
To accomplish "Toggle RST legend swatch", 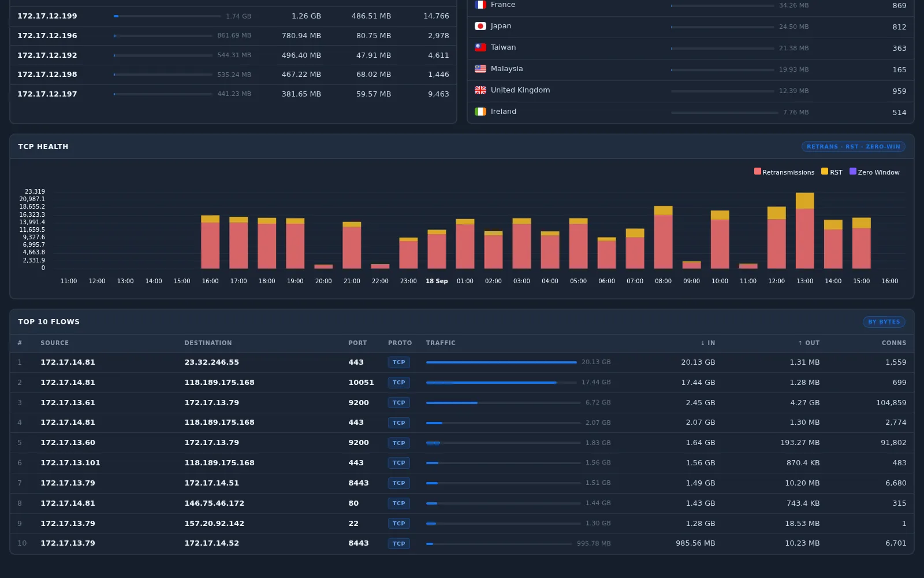I will click(x=825, y=171).
